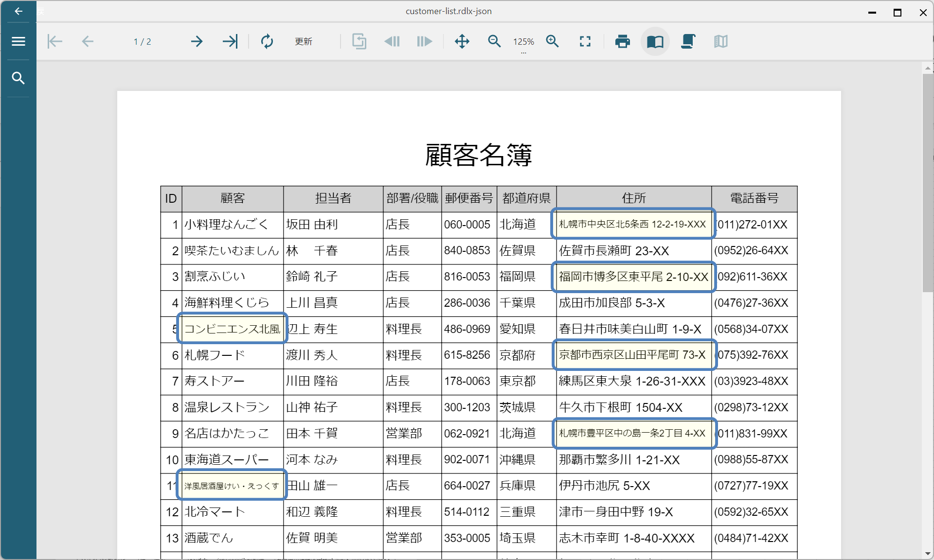Go to previous page arrow
The height and width of the screenshot is (560, 934).
point(88,41)
